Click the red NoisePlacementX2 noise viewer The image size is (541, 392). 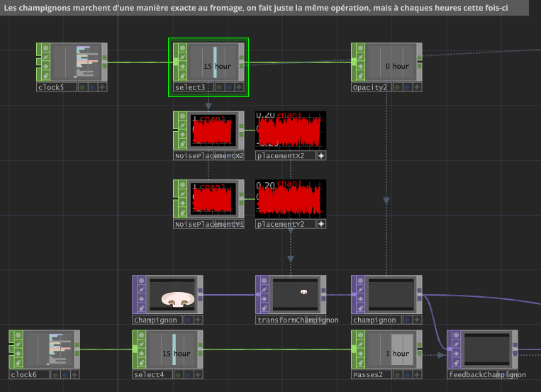pos(213,130)
